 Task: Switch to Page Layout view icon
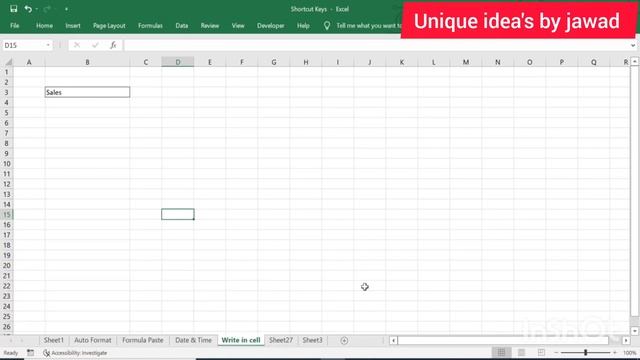(521, 352)
